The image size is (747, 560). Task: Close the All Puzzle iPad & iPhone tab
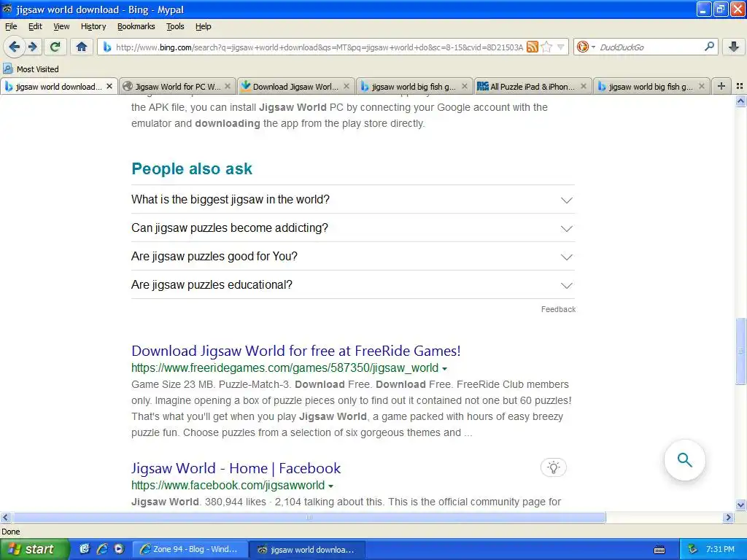click(x=584, y=86)
